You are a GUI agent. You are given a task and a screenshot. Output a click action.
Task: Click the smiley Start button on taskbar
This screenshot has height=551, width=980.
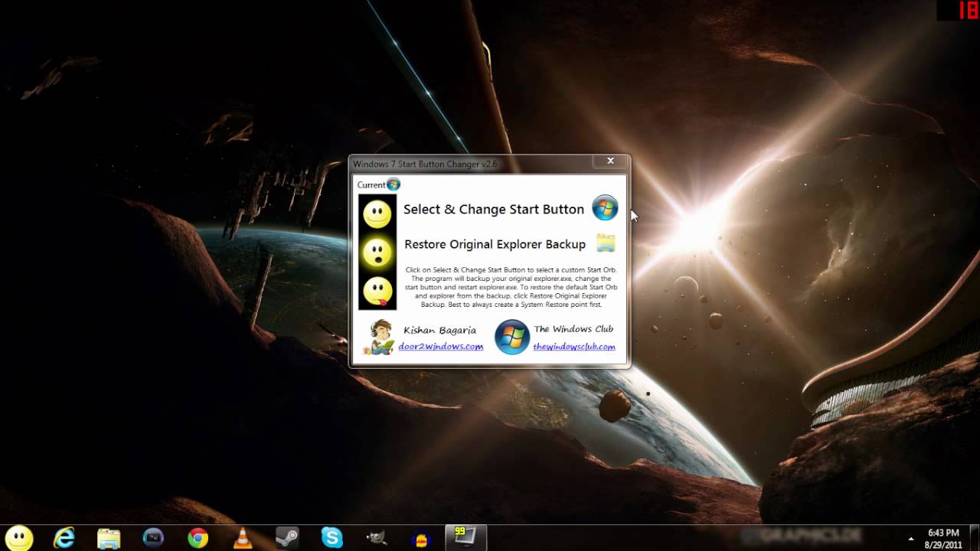click(x=19, y=538)
